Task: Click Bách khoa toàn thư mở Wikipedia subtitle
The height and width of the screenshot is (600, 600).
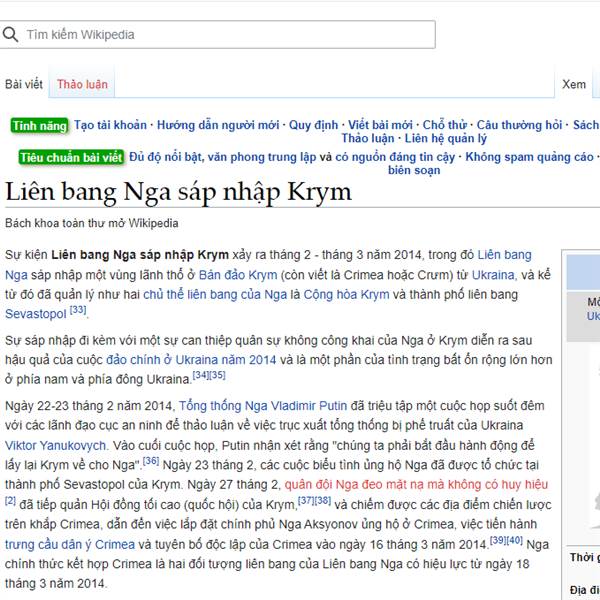Action: 92,223
